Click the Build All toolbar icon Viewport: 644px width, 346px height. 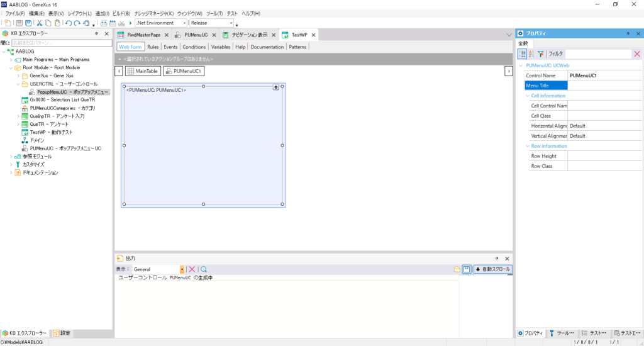104,23
